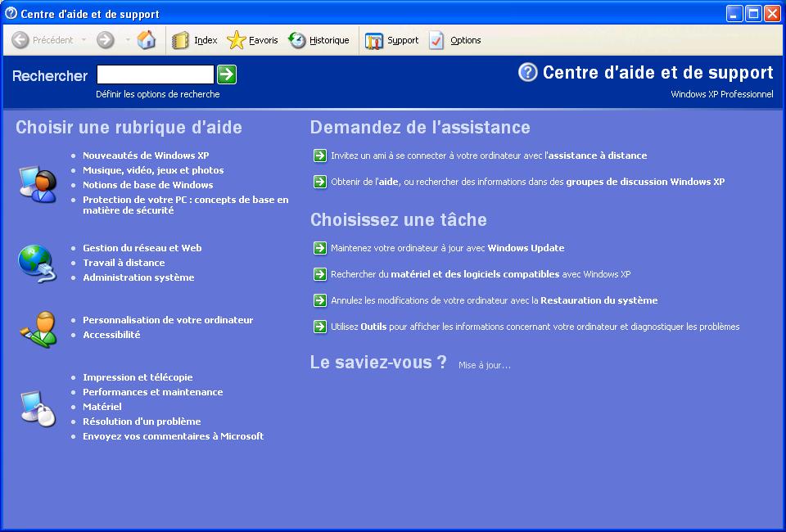Click the green search go arrow button
The image size is (786, 532).
click(x=227, y=74)
